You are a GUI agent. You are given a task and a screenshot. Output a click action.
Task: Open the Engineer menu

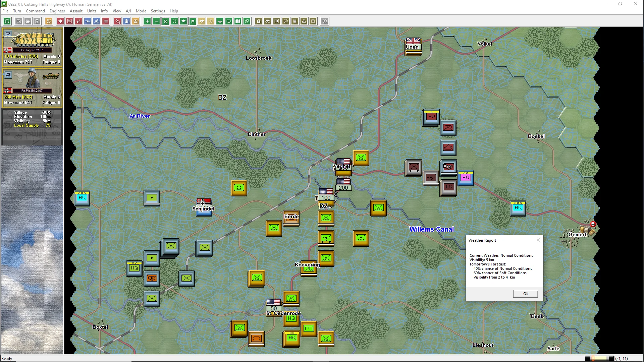coord(57,11)
